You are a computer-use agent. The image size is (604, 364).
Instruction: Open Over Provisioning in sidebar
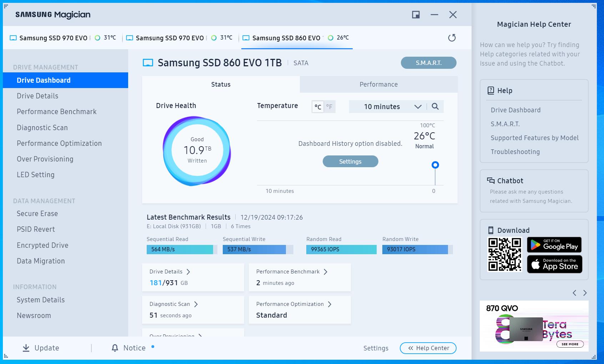(65, 159)
